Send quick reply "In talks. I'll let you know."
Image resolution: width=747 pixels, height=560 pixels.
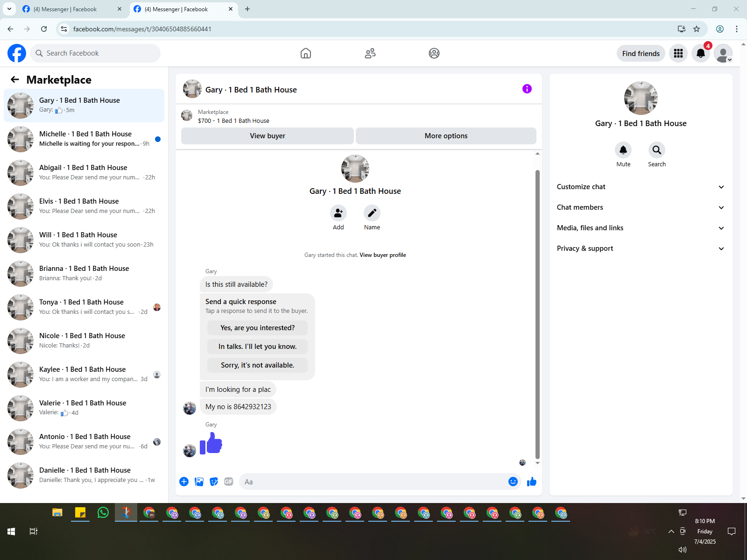(x=258, y=347)
